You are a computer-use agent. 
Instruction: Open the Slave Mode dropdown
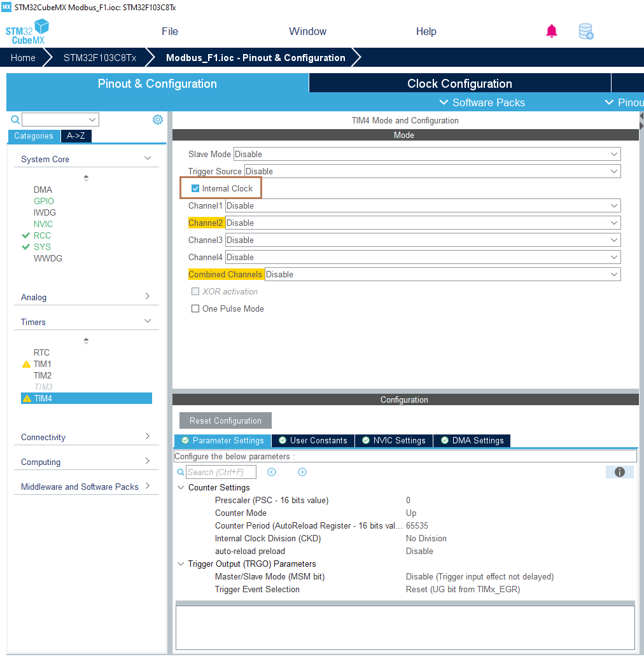click(x=427, y=154)
